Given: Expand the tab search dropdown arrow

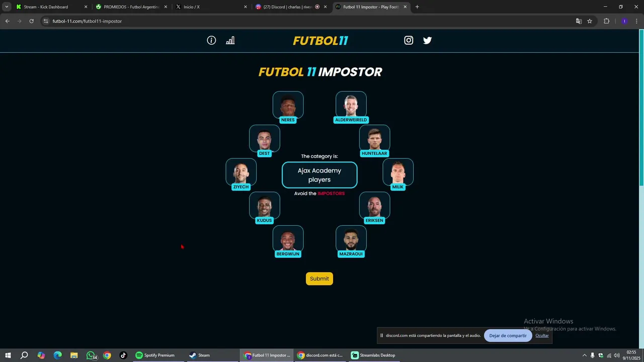Looking at the screenshot, I should [7, 7].
